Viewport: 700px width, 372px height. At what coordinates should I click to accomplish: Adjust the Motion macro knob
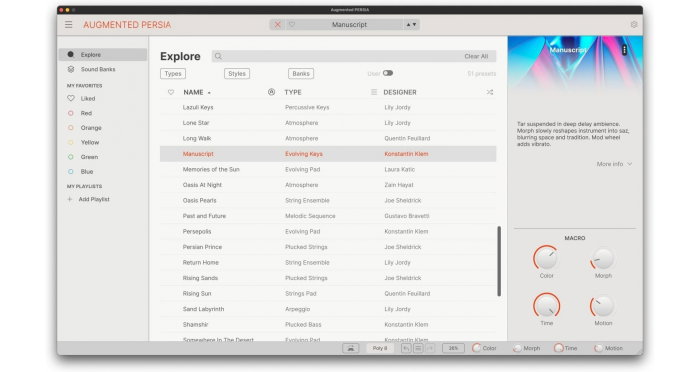603,306
